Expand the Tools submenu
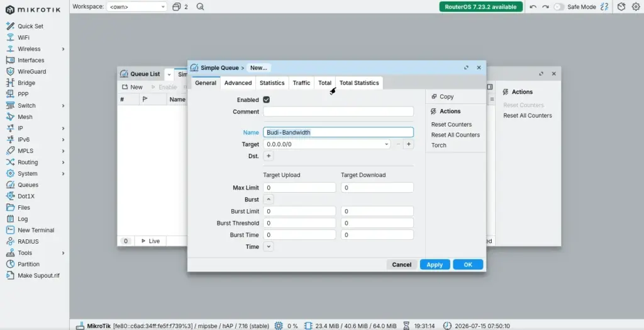644x330 pixels. coord(64,253)
